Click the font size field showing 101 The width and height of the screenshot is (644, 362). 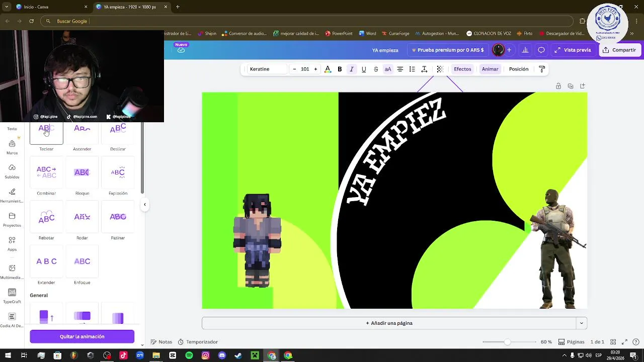(305, 69)
